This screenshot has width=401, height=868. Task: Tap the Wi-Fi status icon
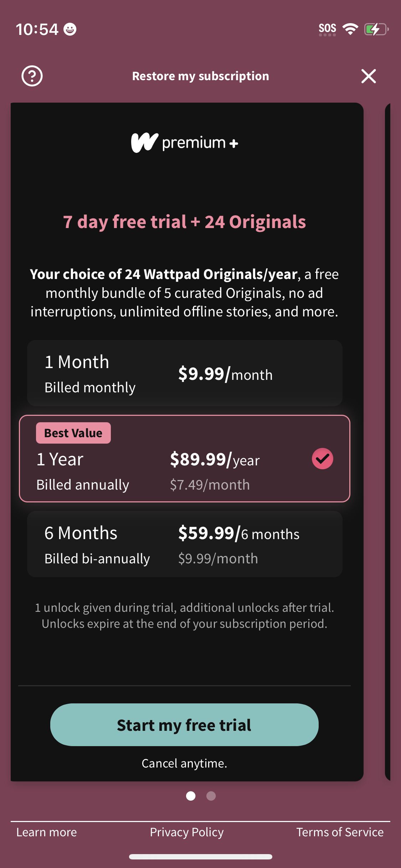pyautogui.click(x=350, y=29)
